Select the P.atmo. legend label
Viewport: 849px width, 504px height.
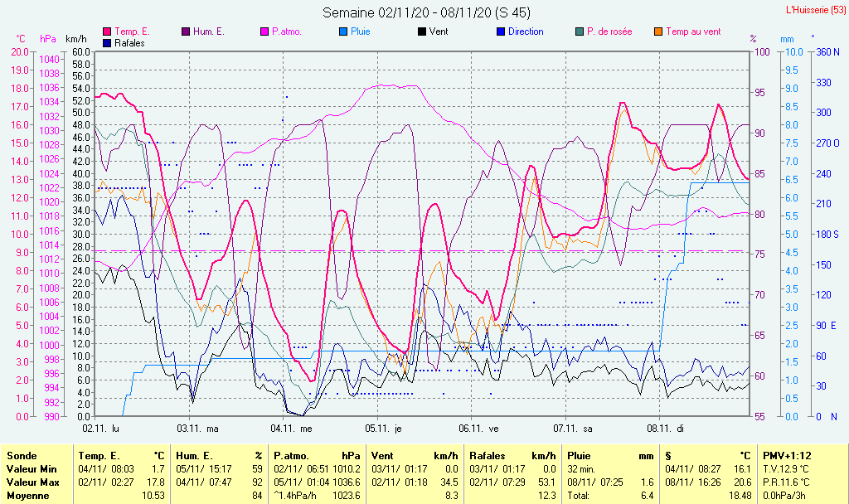tap(286, 32)
